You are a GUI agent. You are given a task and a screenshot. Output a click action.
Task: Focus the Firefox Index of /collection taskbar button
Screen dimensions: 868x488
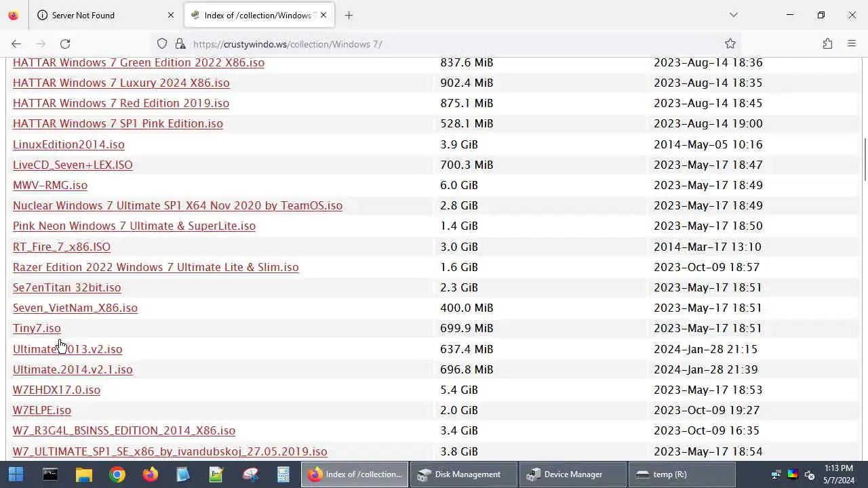pos(355,474)
